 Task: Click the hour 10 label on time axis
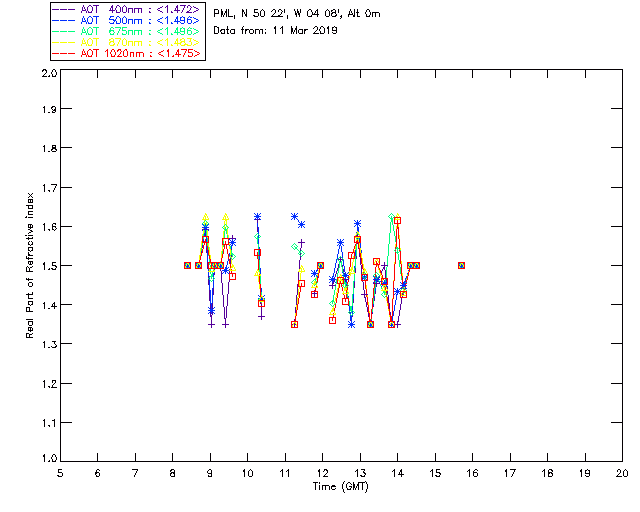[x=247, y=474]
